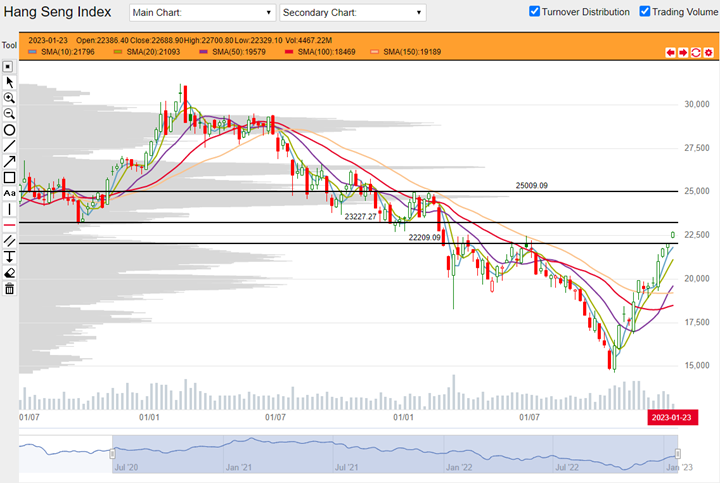Viewport: 720px width, 483px height.
Task: Select the rectangle drawing tool
Action: pos(9,177)
